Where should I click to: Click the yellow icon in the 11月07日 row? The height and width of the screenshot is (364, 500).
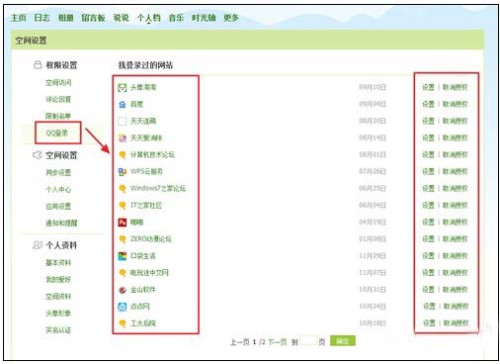pyautogui.click(x=122, y=273)
